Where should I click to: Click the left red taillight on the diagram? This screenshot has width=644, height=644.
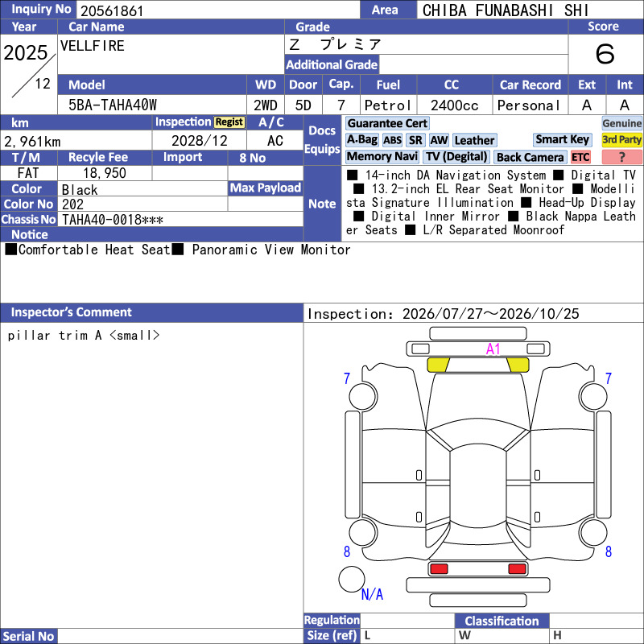[x=439, y=569]
